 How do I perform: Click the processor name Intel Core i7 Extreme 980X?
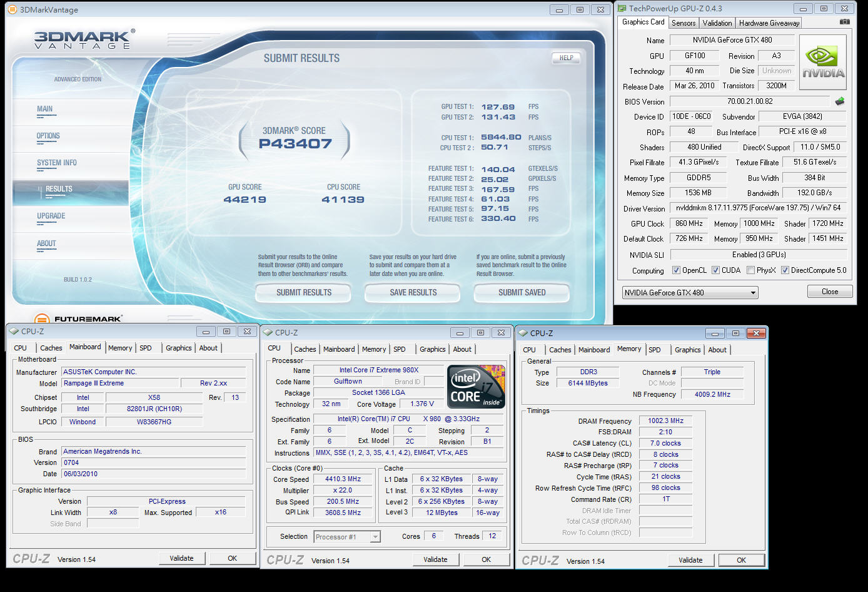click(x=378, y=370)
